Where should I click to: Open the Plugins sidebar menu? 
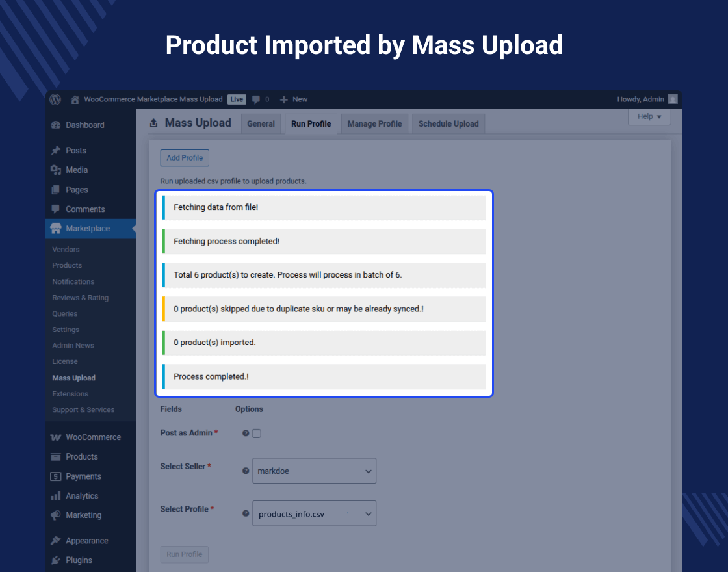[79, 560]
